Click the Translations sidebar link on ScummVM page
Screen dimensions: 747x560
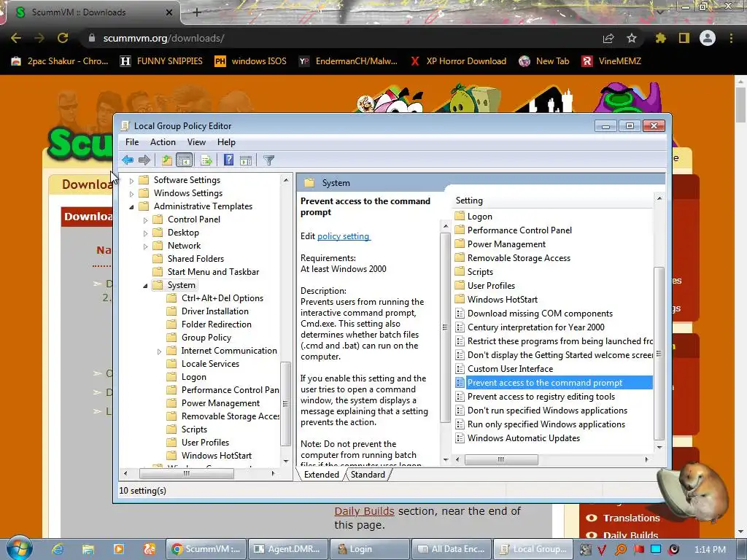pyautogui.click(x=631, y=518)
